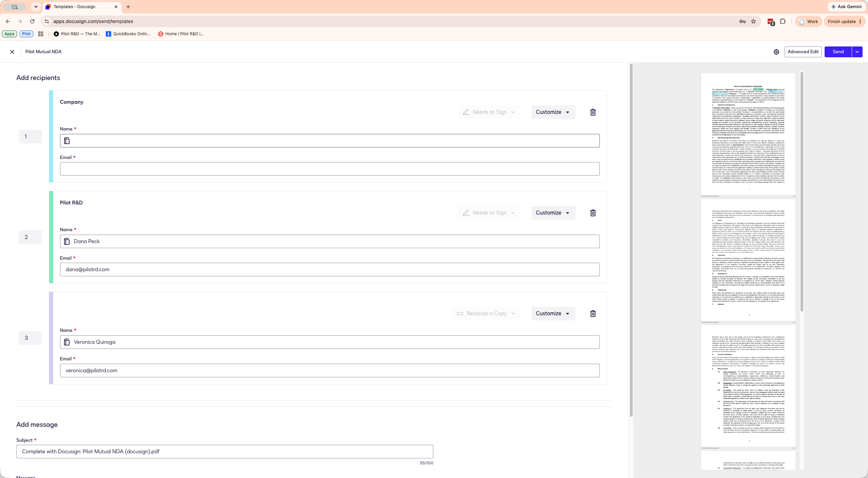
Task: Open address book icon beside Dana Peck
Action: [x=67, y=241]
